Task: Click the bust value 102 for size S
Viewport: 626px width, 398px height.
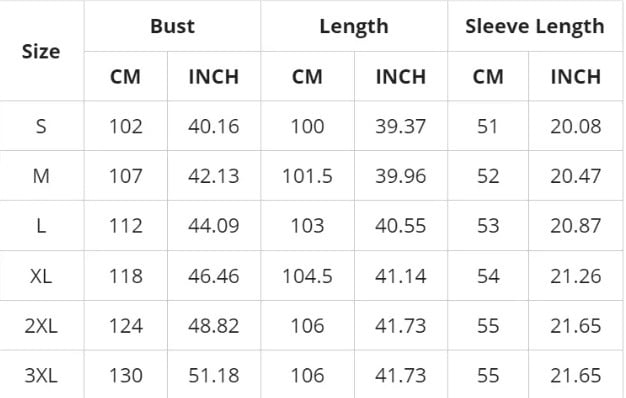Action: (x=126, y=127)
